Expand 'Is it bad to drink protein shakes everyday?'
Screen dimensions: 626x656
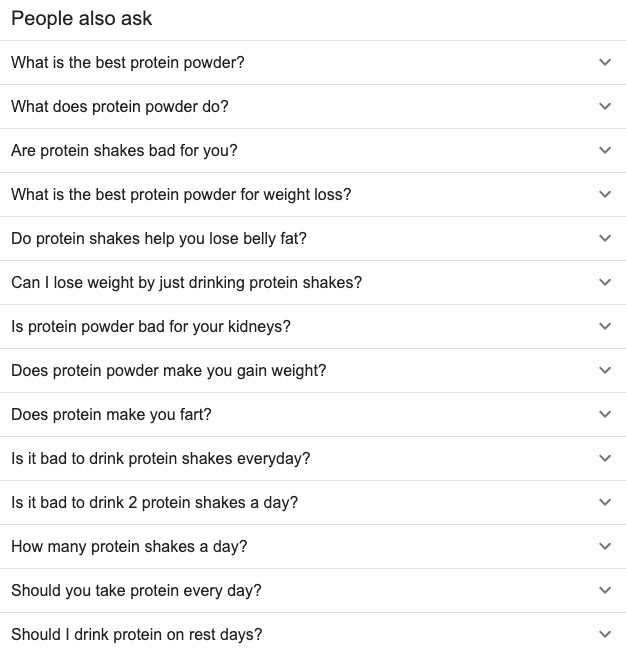[604, 458]
